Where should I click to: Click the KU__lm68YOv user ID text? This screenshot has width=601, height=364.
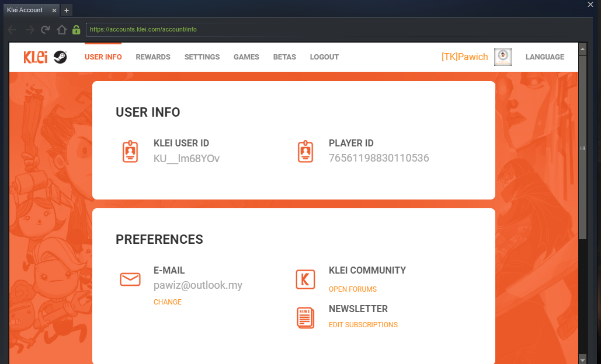click(x=186, y=159)
